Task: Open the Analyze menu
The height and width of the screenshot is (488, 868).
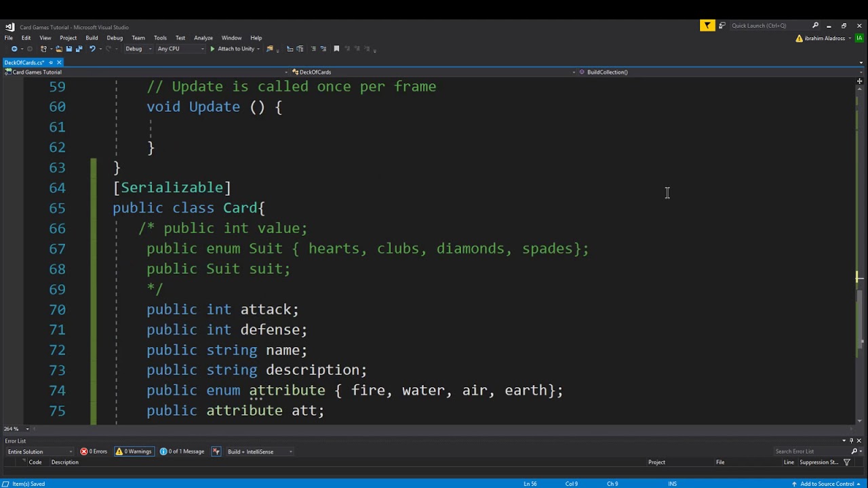Action: point(203,38)
